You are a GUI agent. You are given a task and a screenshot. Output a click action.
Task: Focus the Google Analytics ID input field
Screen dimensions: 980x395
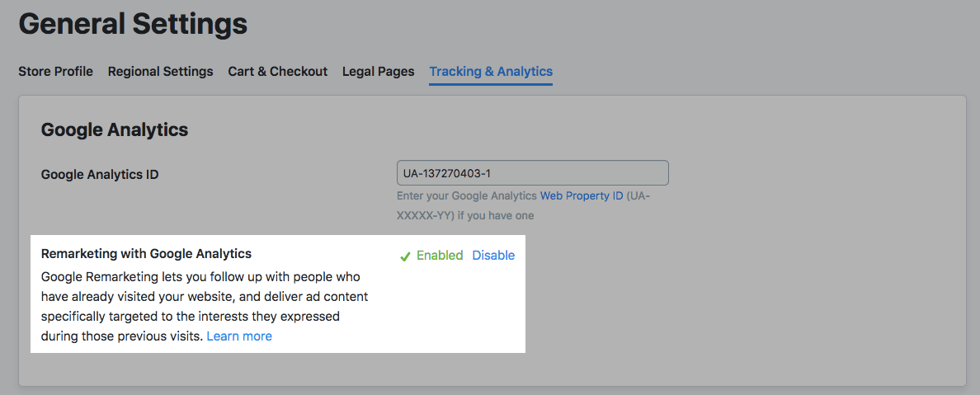[x=532, y=173]
